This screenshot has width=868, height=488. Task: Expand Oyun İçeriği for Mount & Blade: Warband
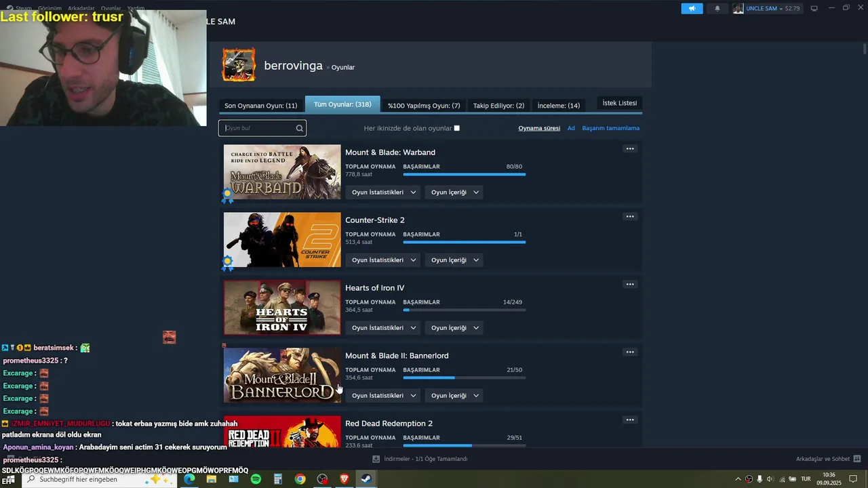[x=454, y=192]
